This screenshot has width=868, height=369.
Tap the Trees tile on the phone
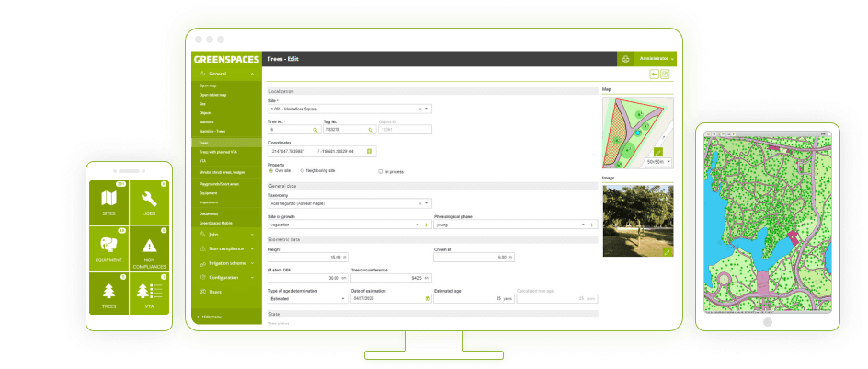tap(108, 294)
